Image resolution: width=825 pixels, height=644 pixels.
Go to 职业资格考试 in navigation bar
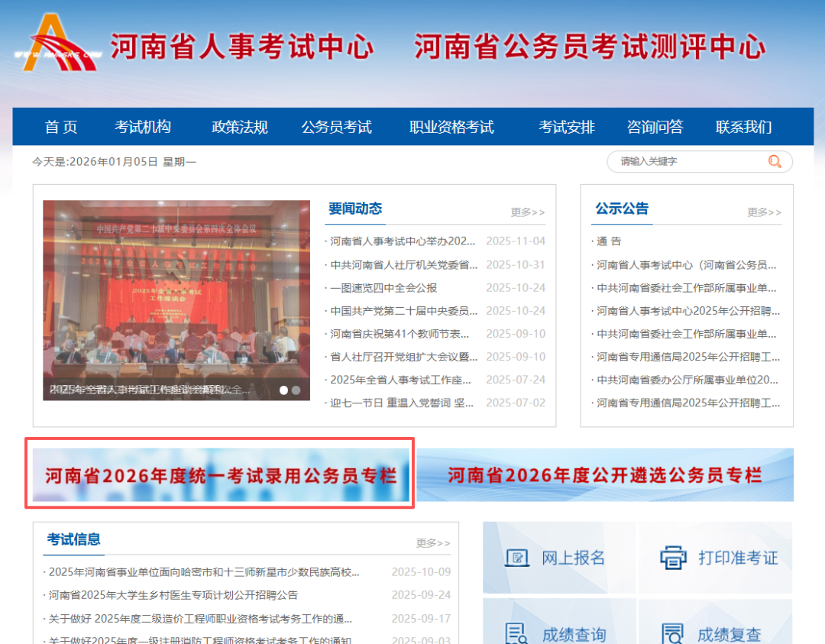[x=451, y=127]
